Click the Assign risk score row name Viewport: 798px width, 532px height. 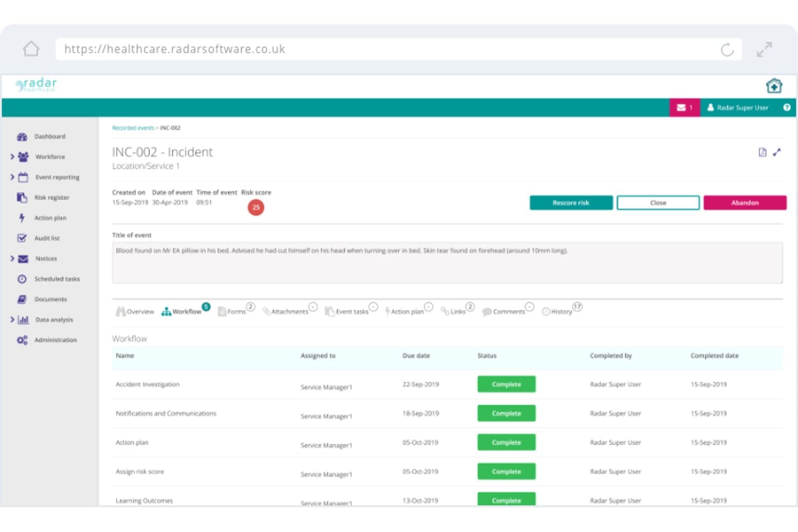(140, 472)
